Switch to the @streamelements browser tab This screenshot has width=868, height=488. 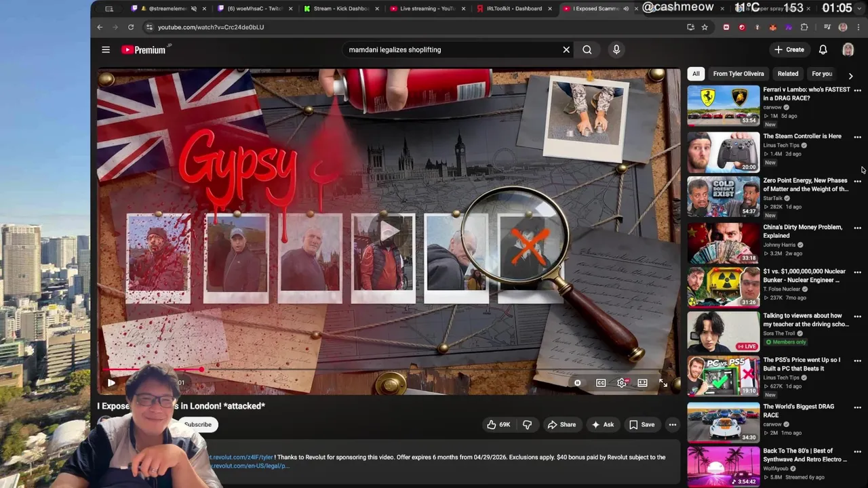tap(168, 9)
